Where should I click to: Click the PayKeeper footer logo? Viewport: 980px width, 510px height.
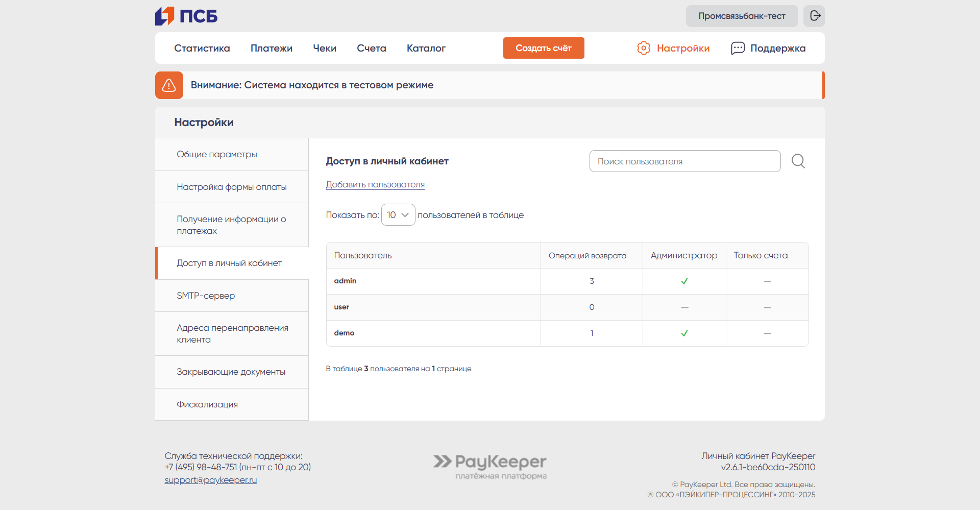tap(490, 467)
